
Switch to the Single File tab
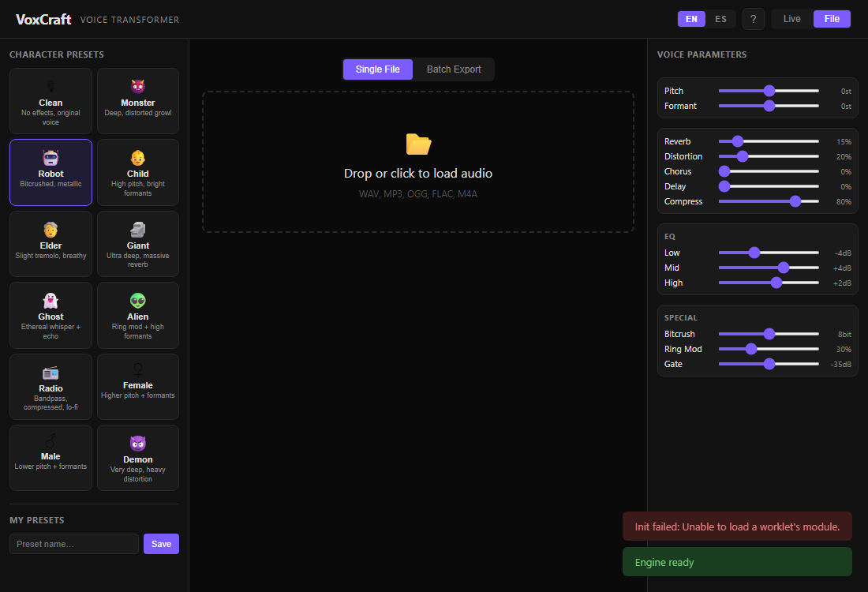377,69
